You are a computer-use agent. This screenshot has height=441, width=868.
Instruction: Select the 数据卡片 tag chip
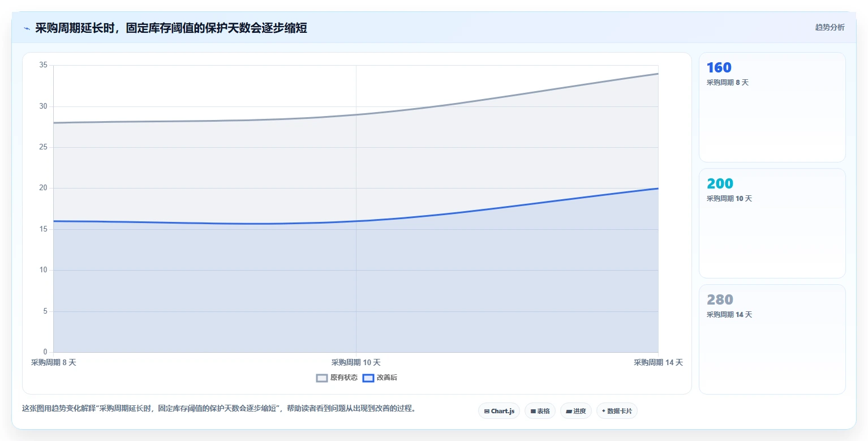click(617, 411)
